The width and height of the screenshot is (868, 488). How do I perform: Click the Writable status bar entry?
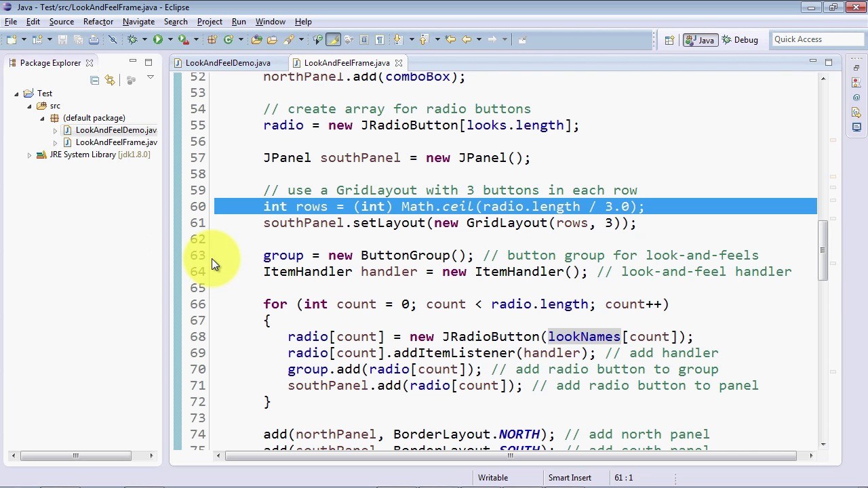tap(493, 478)
